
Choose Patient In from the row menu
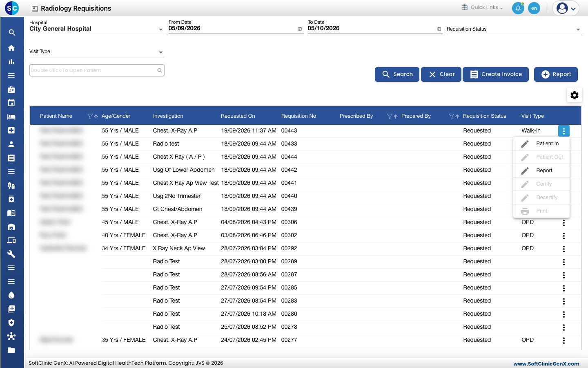[x=541, y=144]
